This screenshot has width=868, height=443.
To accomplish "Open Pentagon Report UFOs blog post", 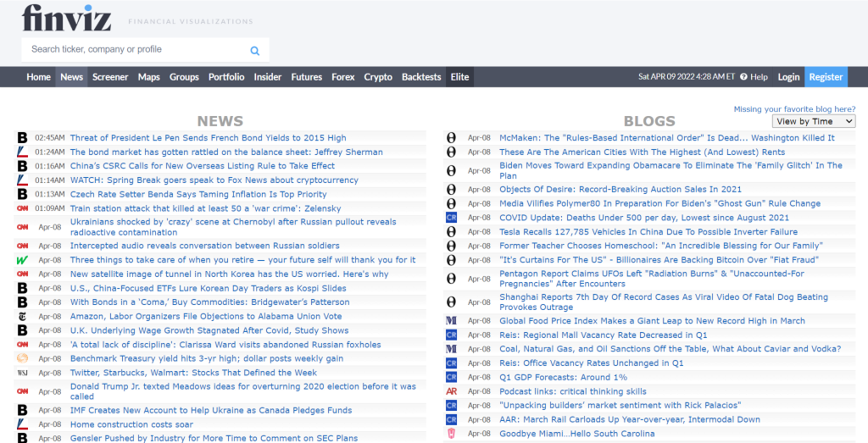I will [x=652, y=279].
